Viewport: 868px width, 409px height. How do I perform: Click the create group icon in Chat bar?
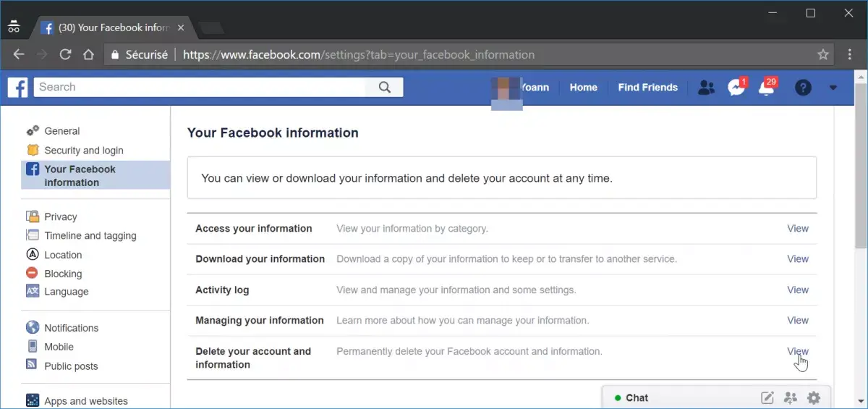point(791,397)
